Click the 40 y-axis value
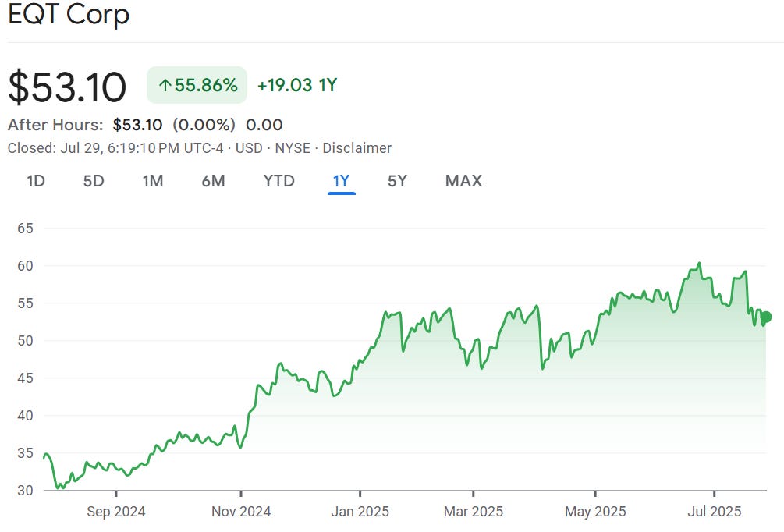The width and height of the screenshot is (784, 532). (x=25, y=416)
